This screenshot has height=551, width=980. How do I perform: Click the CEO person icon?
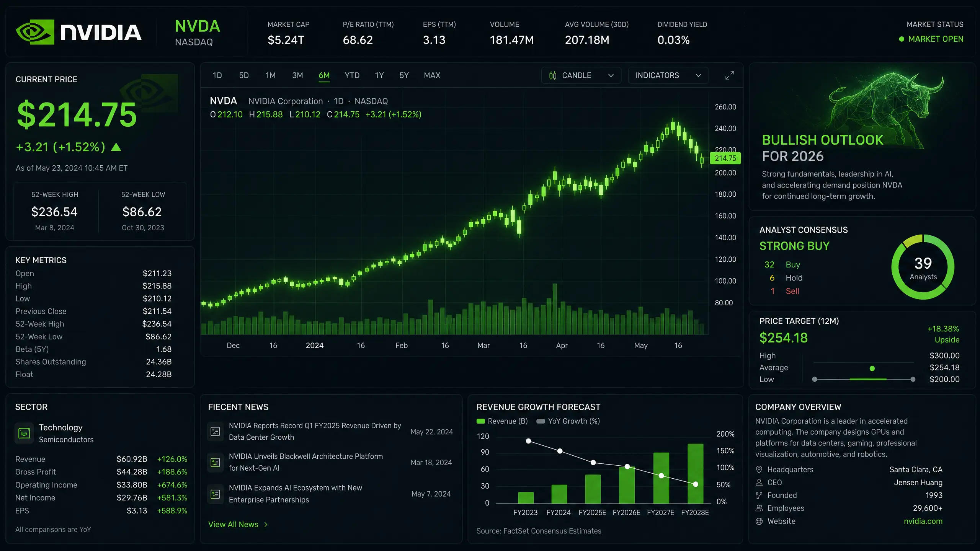[x=759, y=483]
